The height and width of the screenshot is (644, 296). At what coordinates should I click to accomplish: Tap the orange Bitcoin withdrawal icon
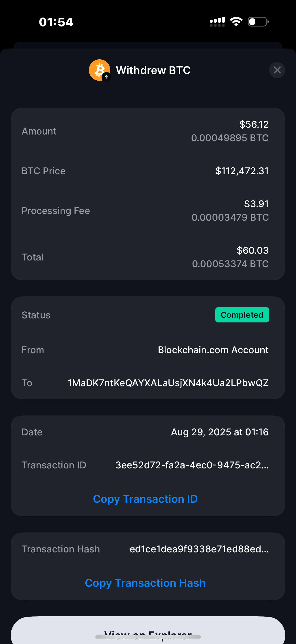100,70
